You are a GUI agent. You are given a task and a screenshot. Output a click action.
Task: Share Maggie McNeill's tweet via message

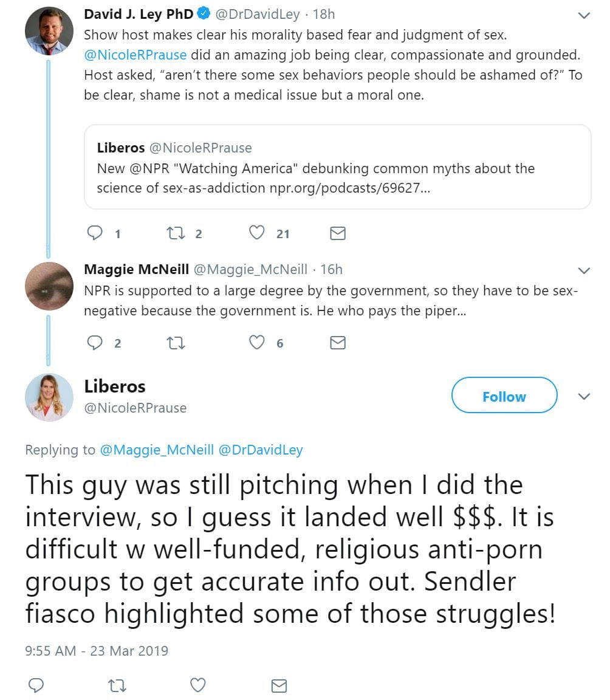point(337,343)
